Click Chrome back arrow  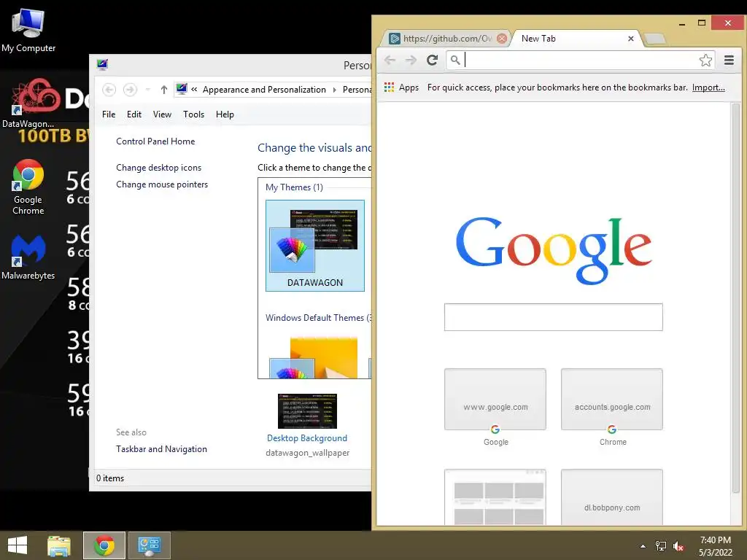[x=390, y=60]
